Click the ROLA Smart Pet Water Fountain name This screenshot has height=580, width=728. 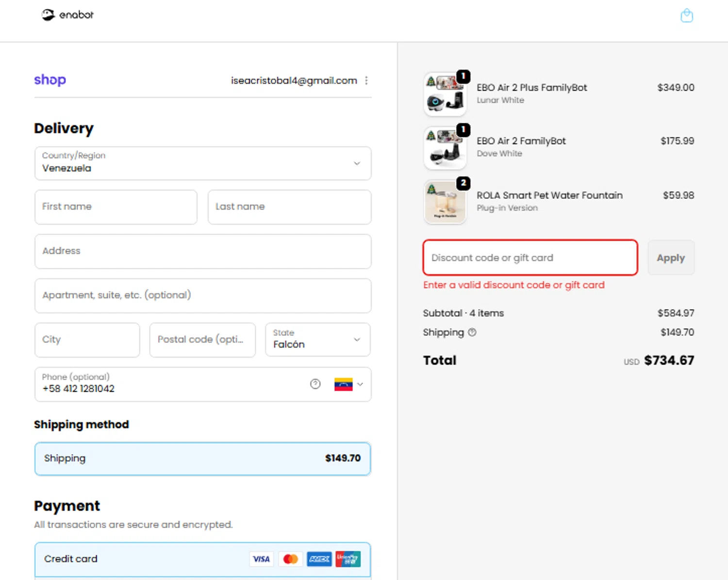(550, 195)
